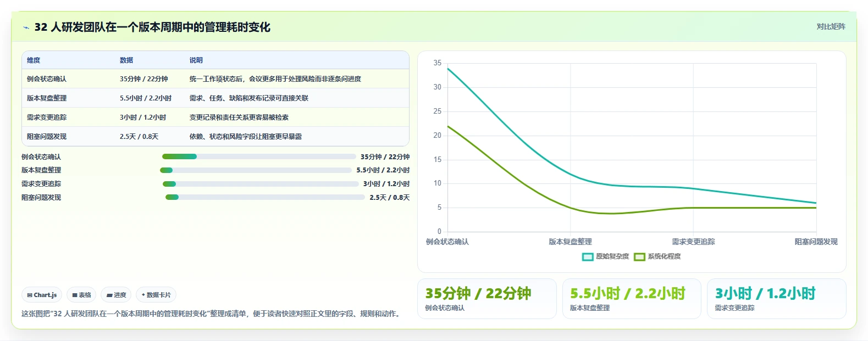Click the description 需求、任务、缺陷和发布记录可直接关联
The height and width of the screenshot is (341, 868).
(x=249, y=98)
